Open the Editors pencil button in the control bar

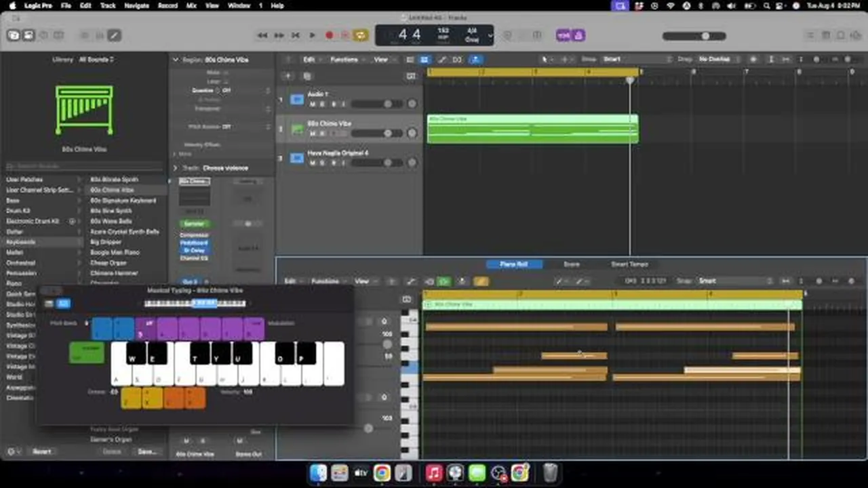point(114,35)
